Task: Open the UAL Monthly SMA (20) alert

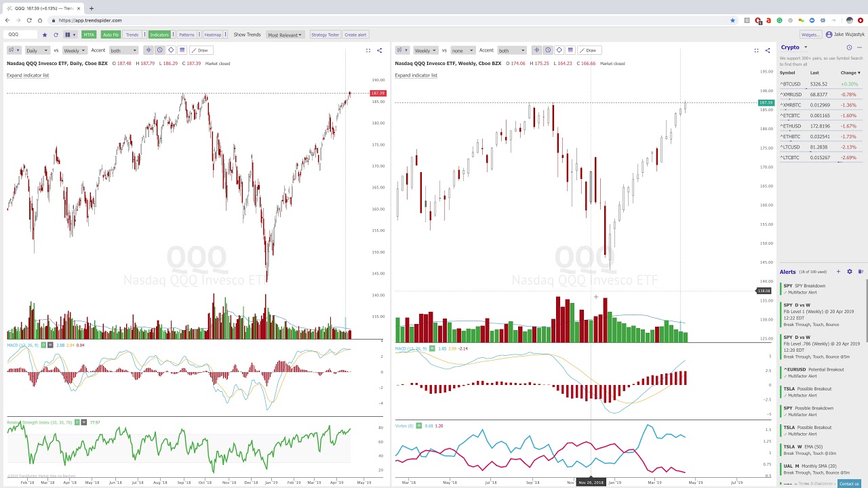Action: click(821, 469)
